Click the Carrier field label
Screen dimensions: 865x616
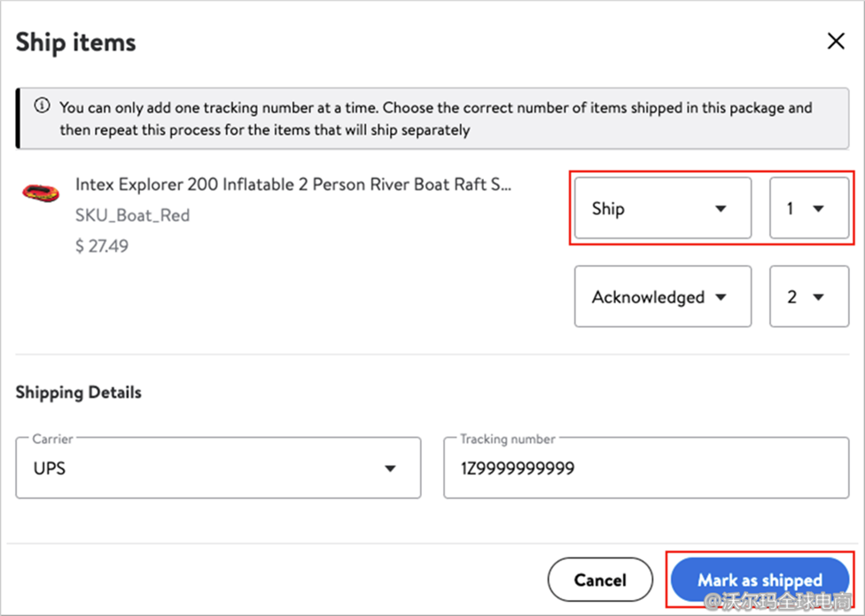(x=52, y=439)
